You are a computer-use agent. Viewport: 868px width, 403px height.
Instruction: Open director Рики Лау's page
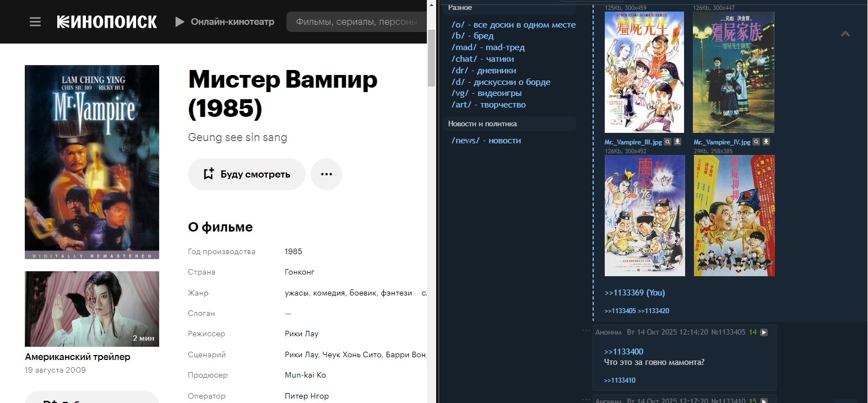pyautogui.click(x=301, y=334)
